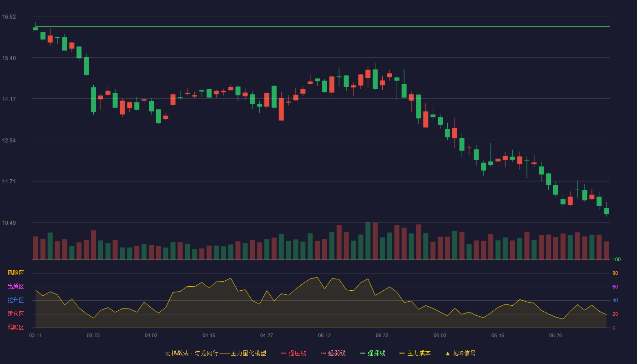
Task: Toggle the 强弱线 legend series
Action: [x=333, y=353]
